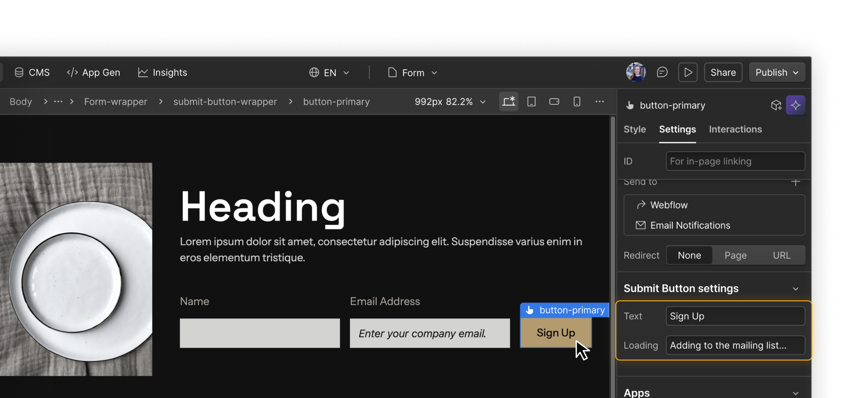The width and height of the screenshot is (868, 398).
Task: Open the comments speech bubble icon
Action: click(x=662, y=72)
